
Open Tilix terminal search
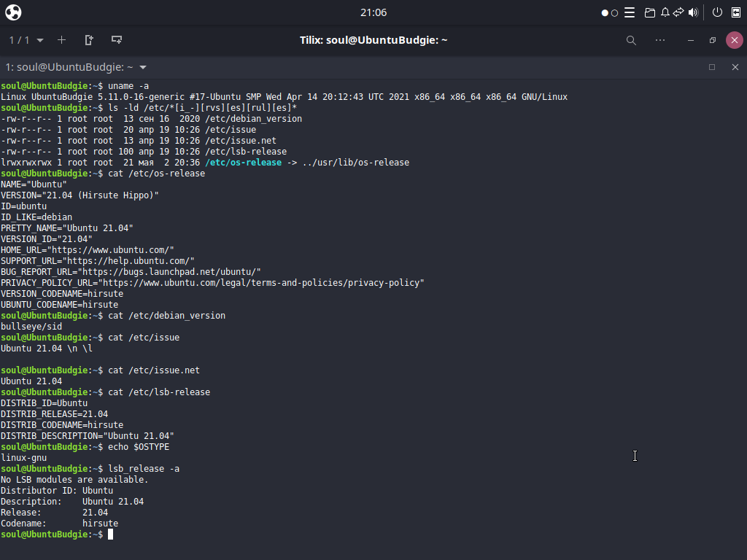tap(631, 41)
